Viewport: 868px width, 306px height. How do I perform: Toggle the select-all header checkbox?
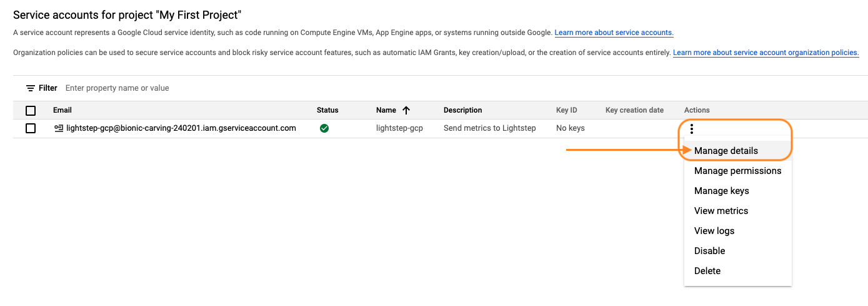pos(31,111)
